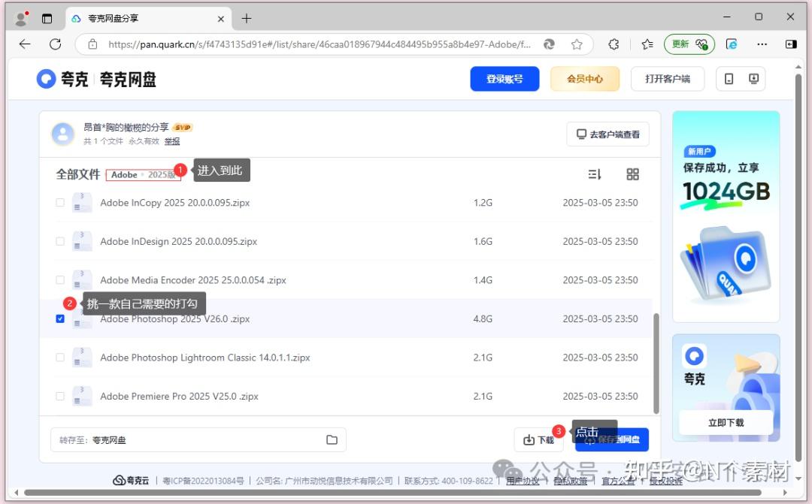Click the browser extensions puzzle icon

(x=614, y=44)
